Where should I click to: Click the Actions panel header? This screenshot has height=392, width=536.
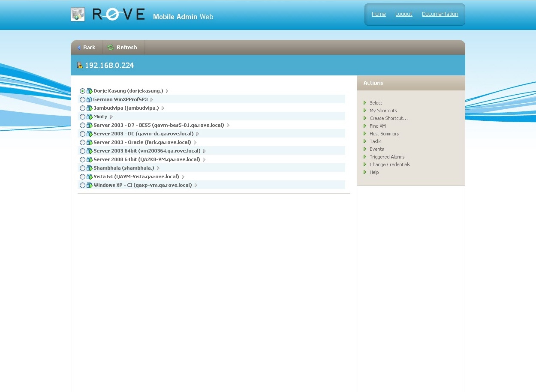tap(411, 83)
